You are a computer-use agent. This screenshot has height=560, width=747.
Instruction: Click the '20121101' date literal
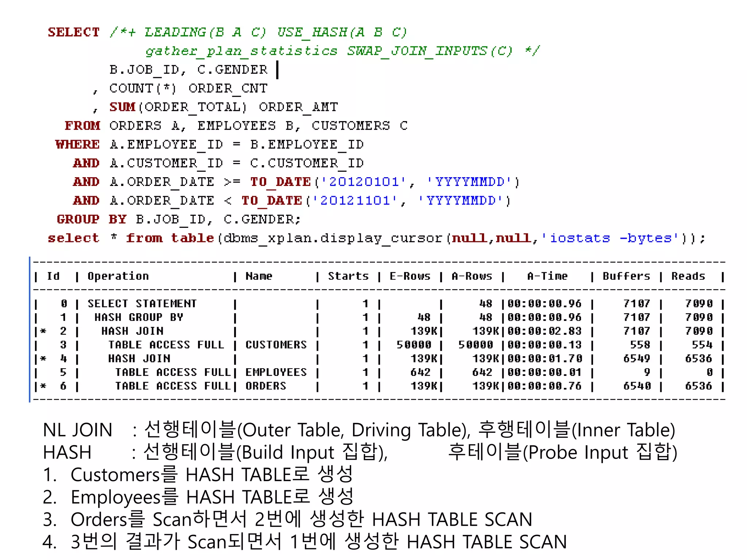[354, 201]
